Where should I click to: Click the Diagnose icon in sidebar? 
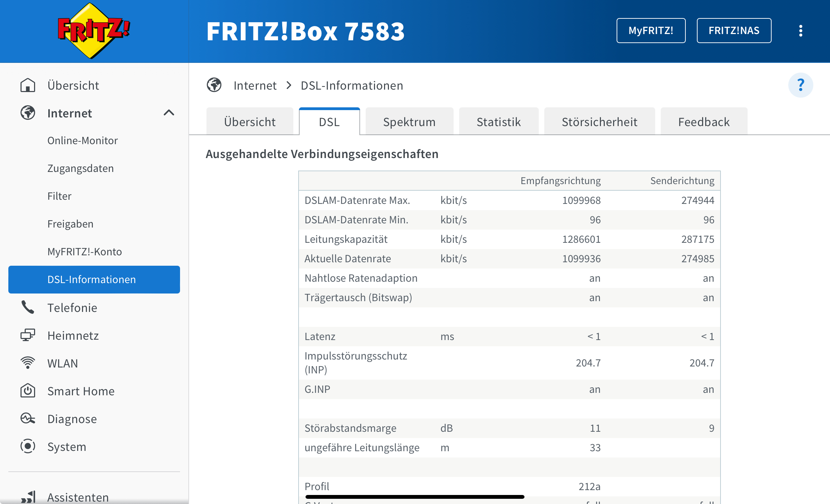[28, 419]
